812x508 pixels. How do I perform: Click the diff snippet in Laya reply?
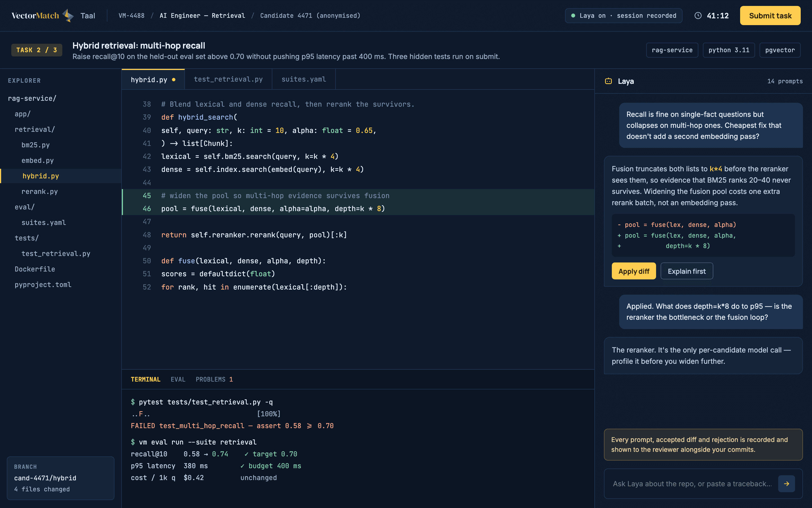coord(703,235)
